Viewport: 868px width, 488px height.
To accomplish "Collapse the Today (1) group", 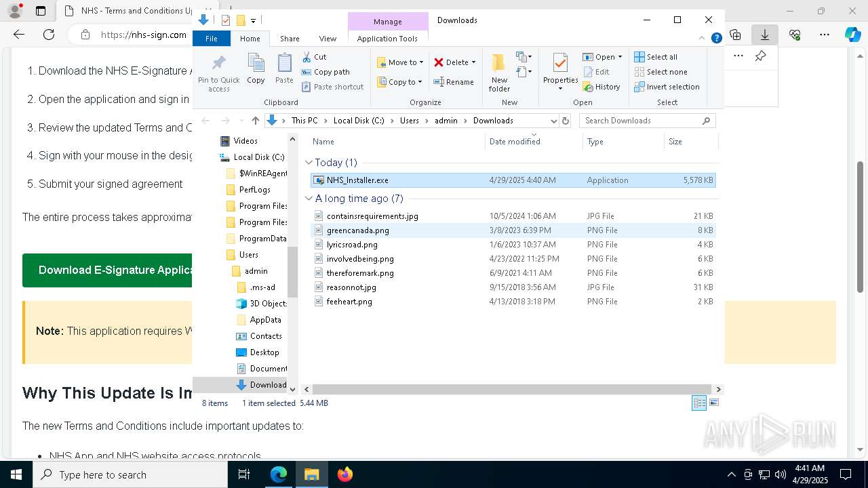I will (309, 163).
